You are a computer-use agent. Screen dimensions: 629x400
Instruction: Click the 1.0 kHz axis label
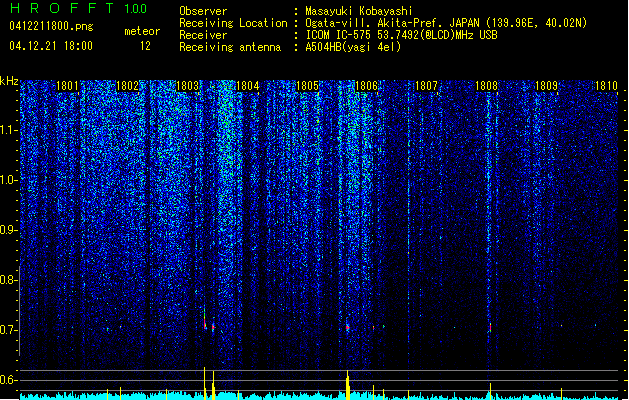coord(8,180)
